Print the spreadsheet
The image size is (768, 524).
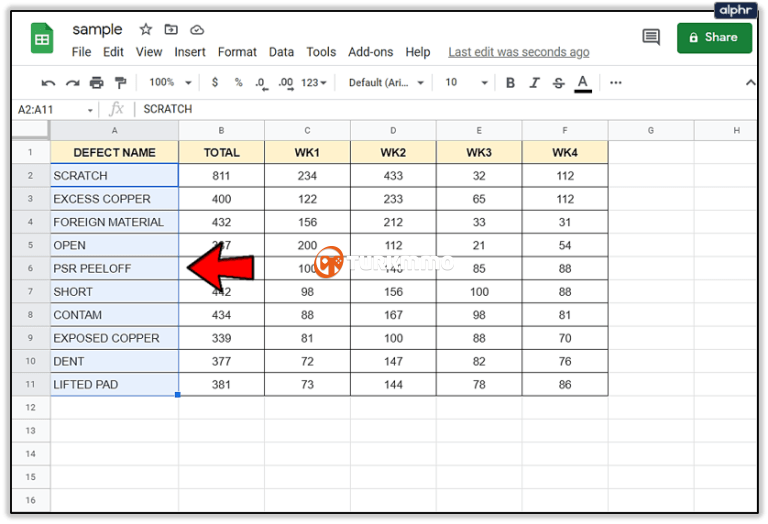[96, 83]
